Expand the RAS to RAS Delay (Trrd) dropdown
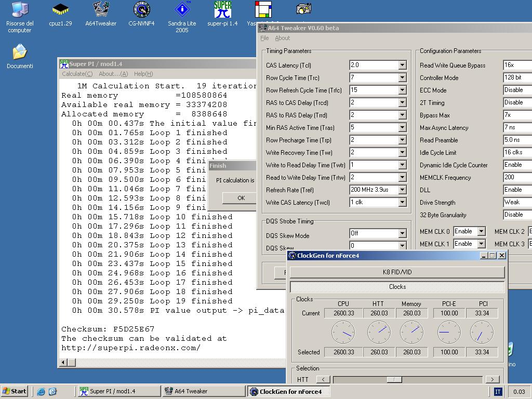The image size is (532, 399). (x=403, y=115)
